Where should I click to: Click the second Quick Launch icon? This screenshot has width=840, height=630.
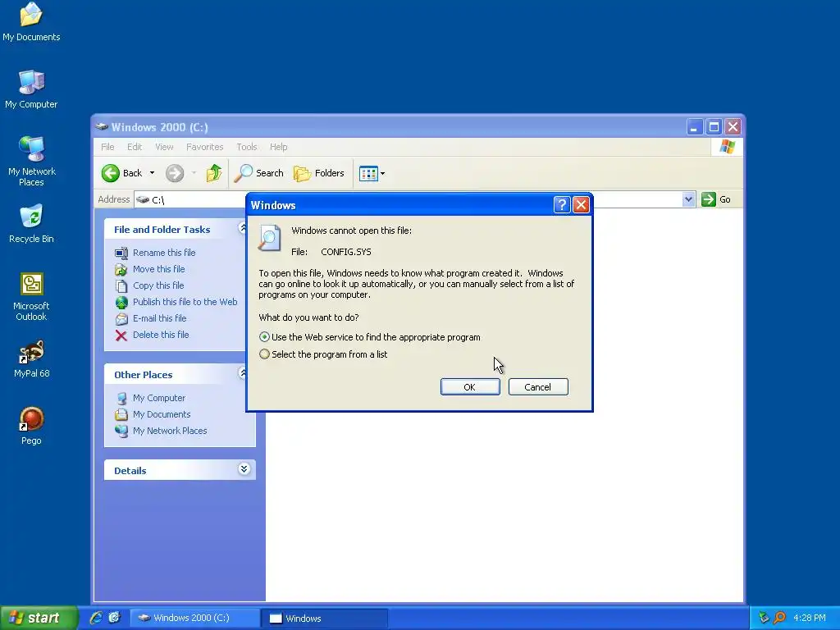pyautogui.click(x=114, y=618)
